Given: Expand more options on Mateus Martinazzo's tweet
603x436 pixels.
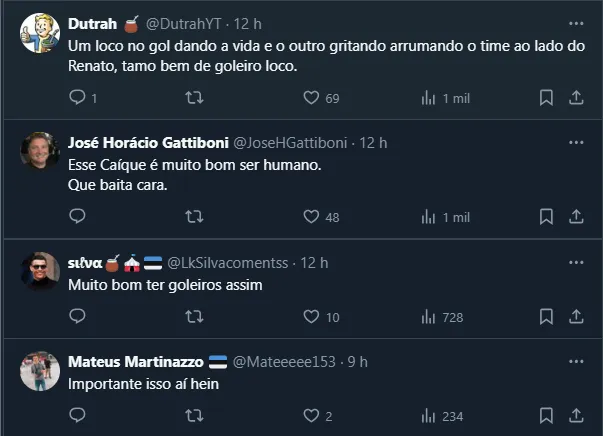Looking at the screenshot, I should pos(576,361).
